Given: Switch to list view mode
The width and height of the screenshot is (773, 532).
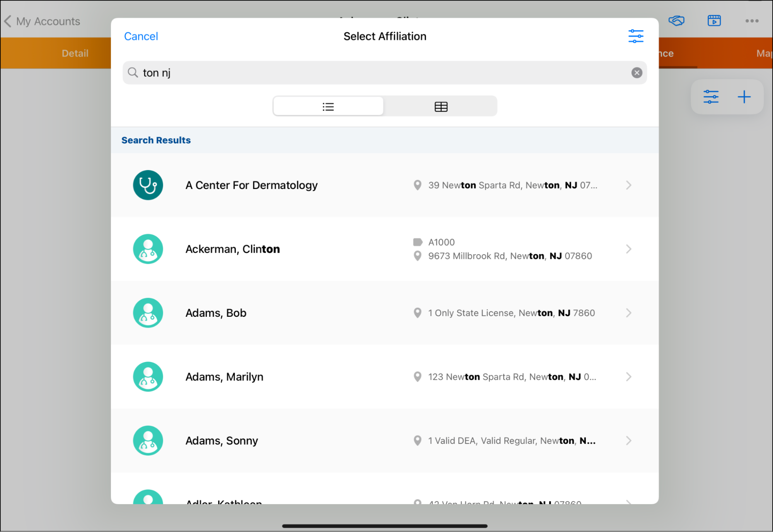Looking at the screenshot, I should (328, 107).
